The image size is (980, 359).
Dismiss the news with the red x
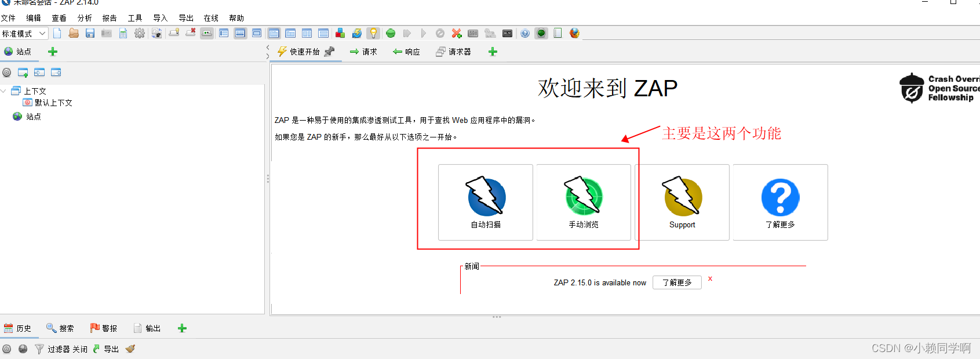[x=710, y=279]
